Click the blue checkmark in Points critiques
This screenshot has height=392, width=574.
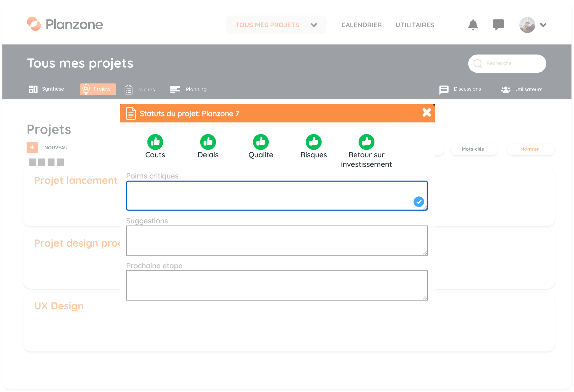419,202
